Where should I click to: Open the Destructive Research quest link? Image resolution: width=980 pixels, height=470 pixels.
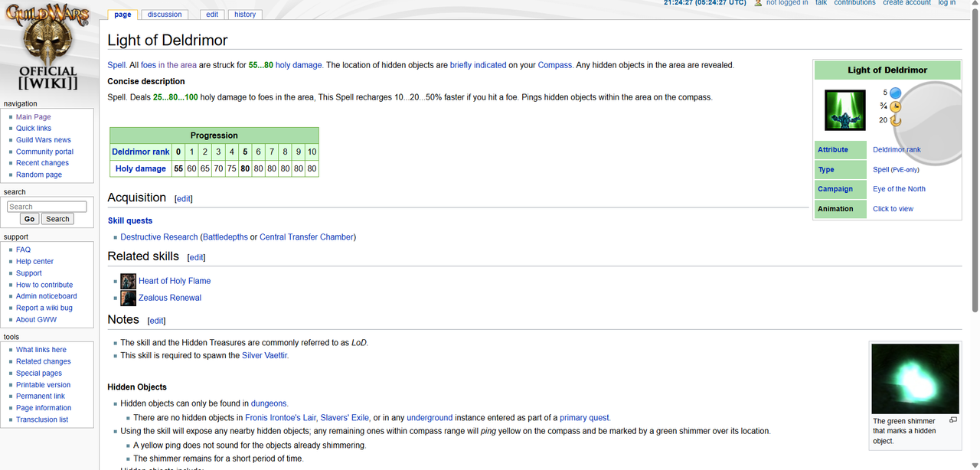[x=159, y=237]
